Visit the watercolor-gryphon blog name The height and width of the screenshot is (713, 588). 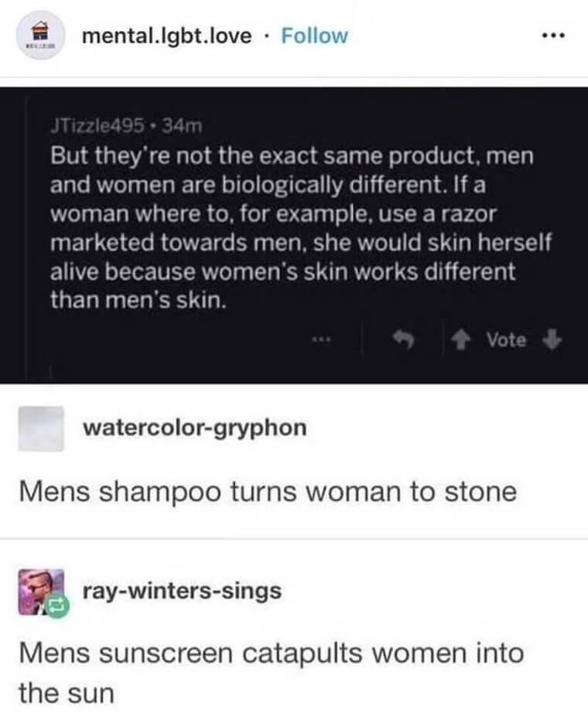point(195,428)
